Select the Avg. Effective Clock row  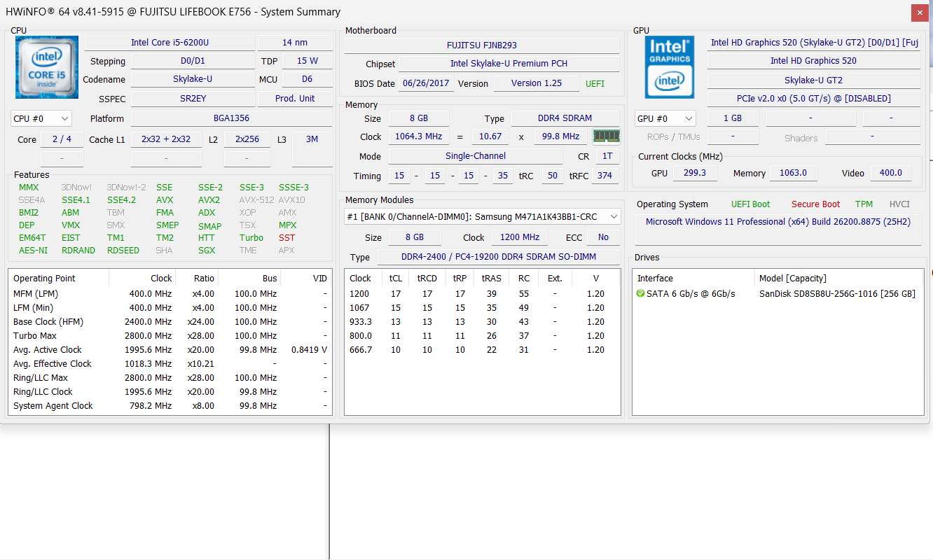coord(170,364)
